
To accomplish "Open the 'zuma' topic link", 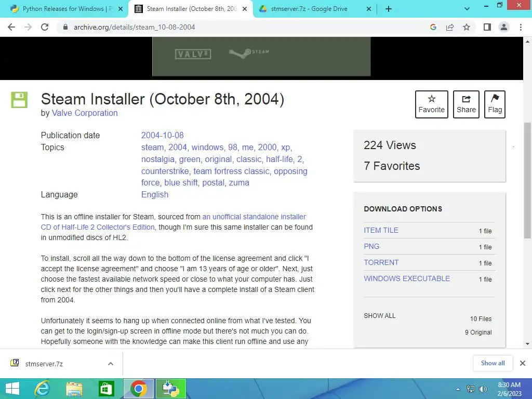I will click(x=239, y=182).
